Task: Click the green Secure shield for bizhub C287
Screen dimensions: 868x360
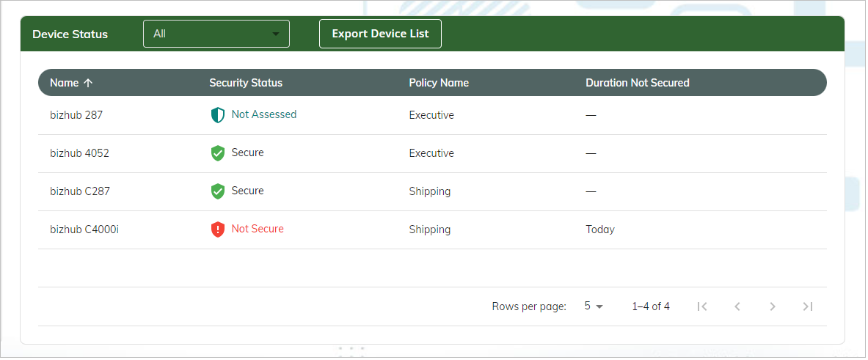Action: click(x=217, y=191)
